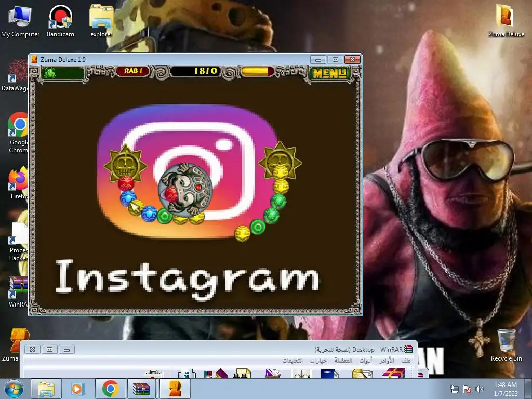Click WinRAR Delete toolbar icon
This screenshot has height=399, width=532.
click(x=272, y=373)
